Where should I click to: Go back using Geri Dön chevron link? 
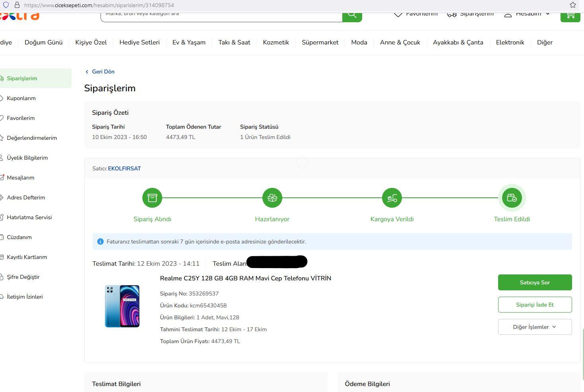(x=100, y=71)
